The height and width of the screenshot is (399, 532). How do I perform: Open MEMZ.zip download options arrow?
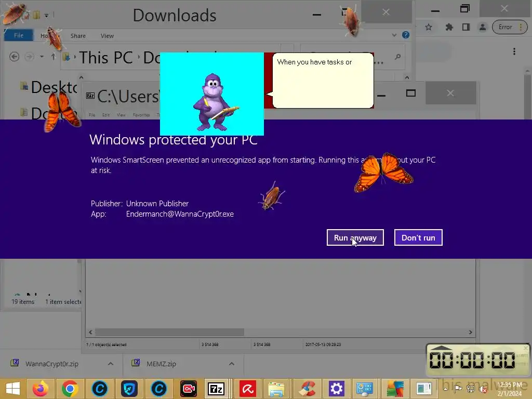232,364
